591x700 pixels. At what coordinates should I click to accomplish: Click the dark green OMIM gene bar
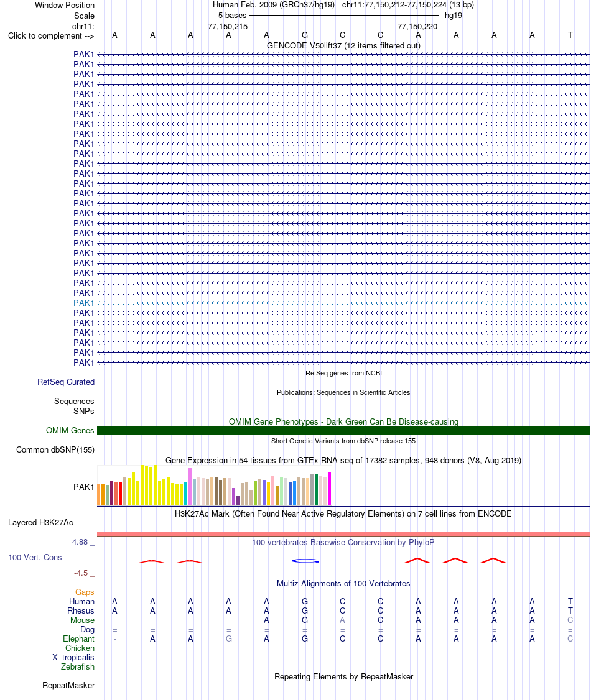343,430
